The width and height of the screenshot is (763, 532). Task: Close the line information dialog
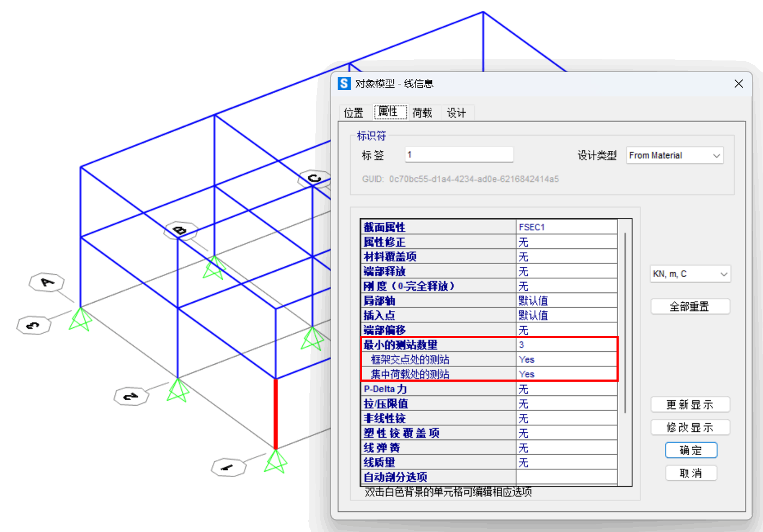pos(738,83)
